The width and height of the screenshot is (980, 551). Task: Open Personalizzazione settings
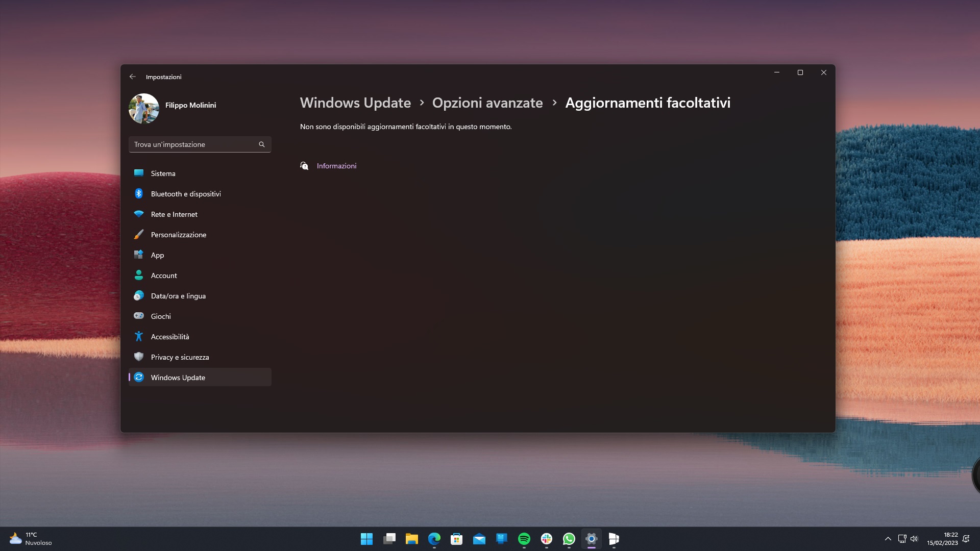click(x=200, y=235)
